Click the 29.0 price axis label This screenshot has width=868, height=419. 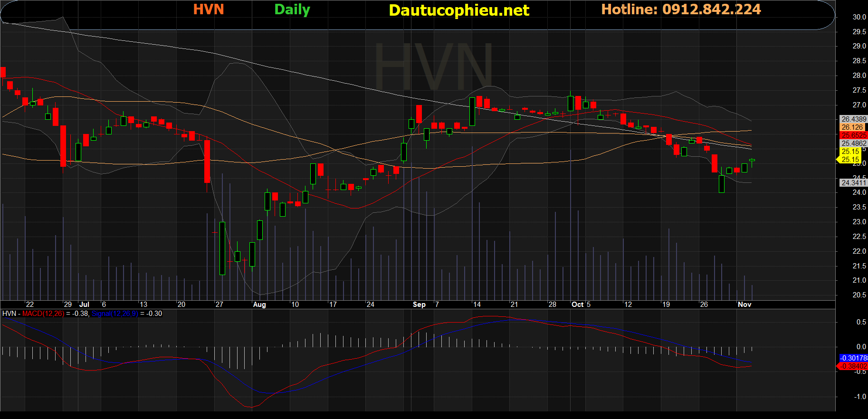pyautogui.click(x=859, y=46)
